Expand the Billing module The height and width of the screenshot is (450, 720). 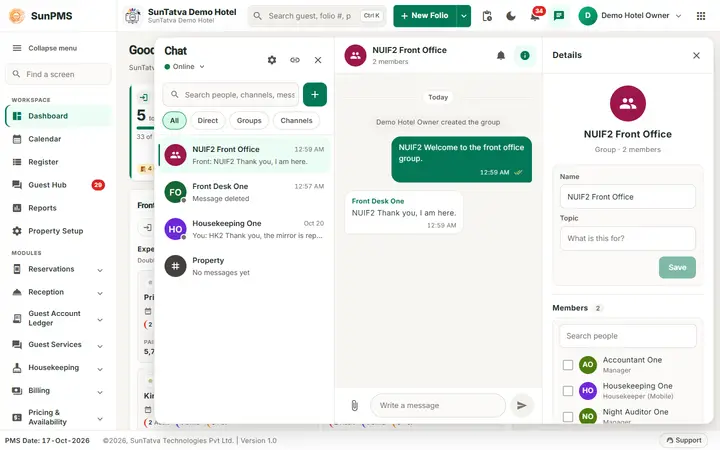[x=58, y=391]
